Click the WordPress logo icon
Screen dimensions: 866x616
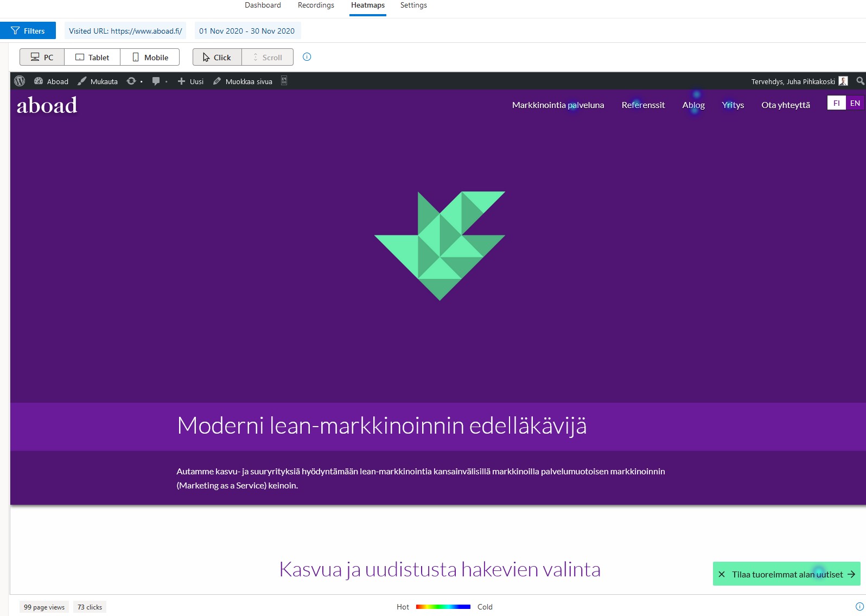point(20,81)
